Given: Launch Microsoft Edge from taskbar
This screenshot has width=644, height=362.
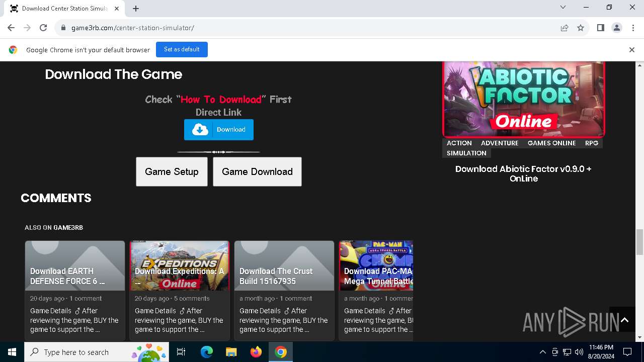Looking at the screenshot, I should click(207, 352).
